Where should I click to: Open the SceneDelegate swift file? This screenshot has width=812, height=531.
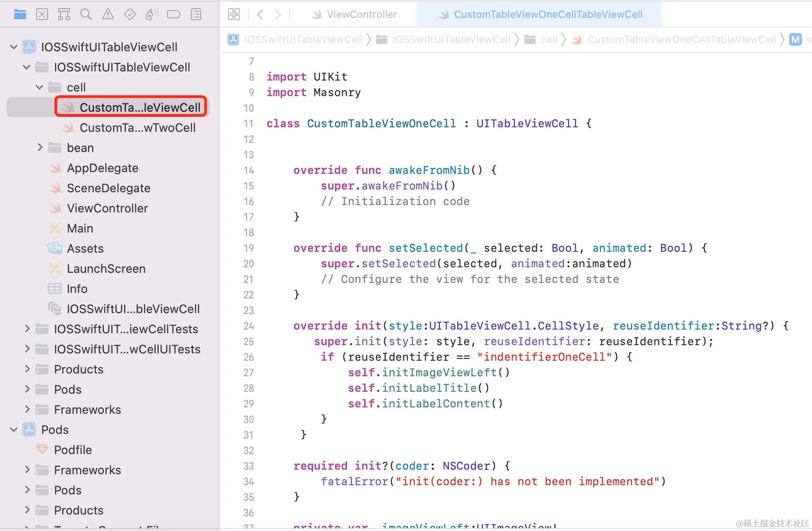(x=108, y=188)
